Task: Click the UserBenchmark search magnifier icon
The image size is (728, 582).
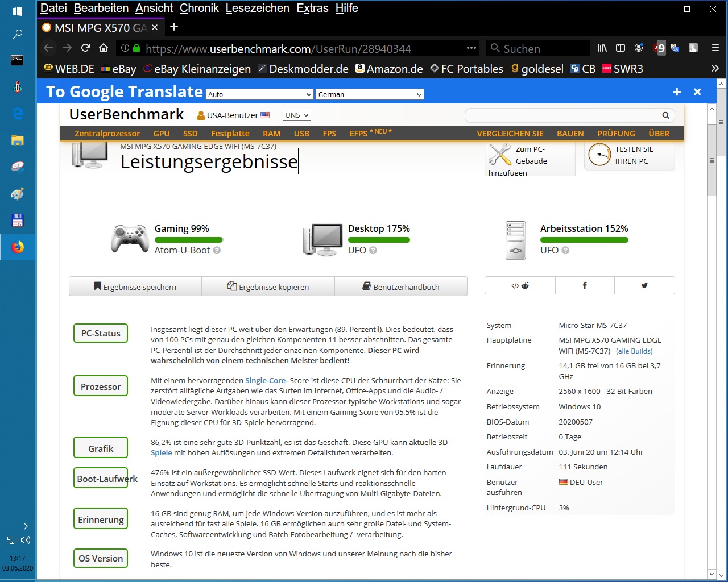Action: (x=665, y=115)
